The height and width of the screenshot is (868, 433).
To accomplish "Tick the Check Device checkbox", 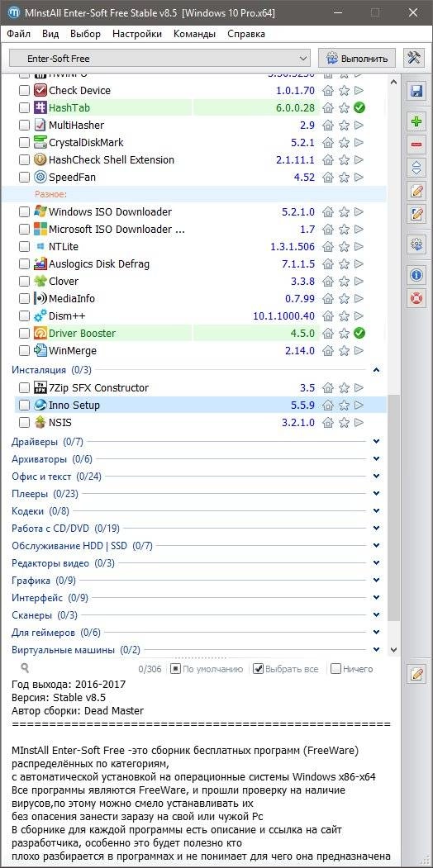I will (24, 90).
